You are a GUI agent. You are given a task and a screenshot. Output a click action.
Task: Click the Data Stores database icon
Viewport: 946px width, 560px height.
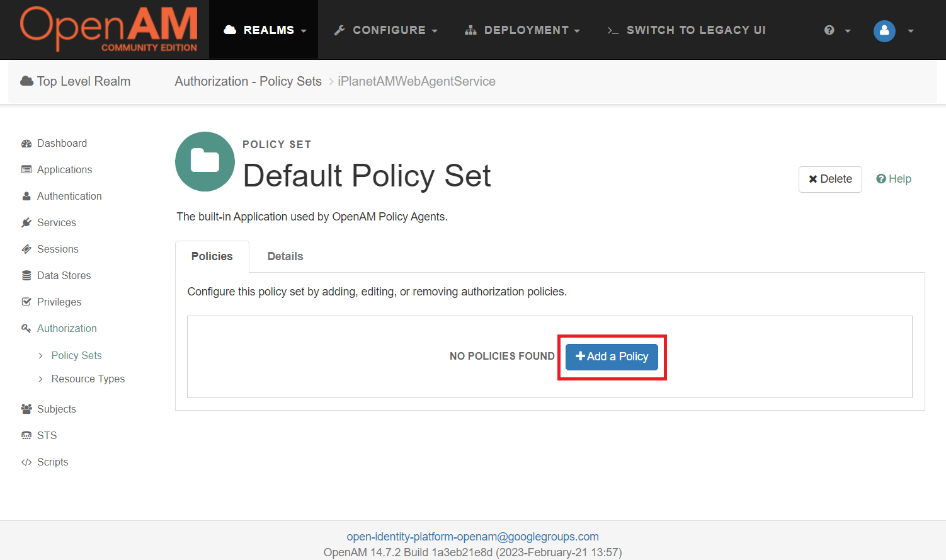26,276
